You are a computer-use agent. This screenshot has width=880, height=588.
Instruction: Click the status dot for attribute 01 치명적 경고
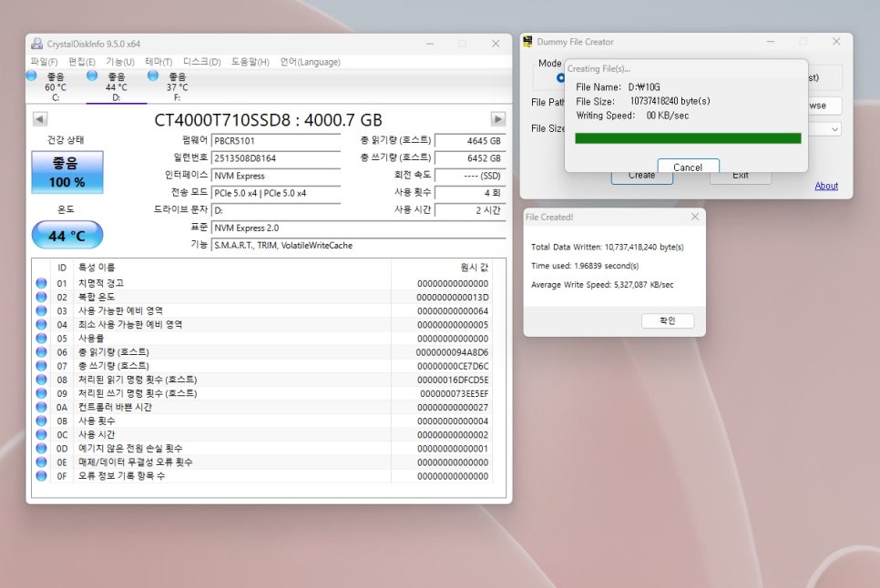pyautogui.click(x=41, y=283)
